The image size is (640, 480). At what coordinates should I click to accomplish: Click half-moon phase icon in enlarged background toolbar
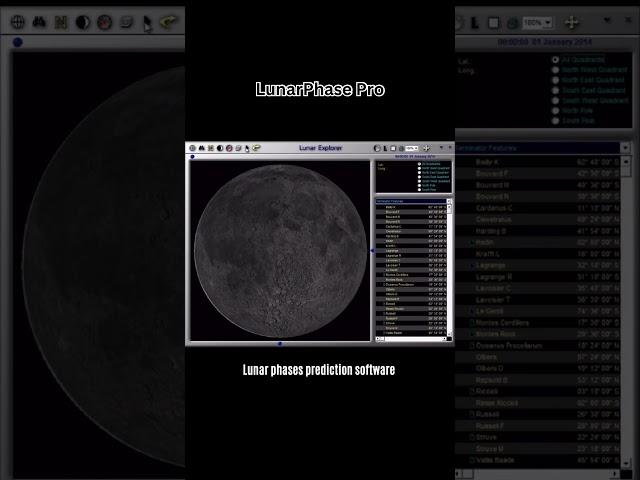click(x=83, y=22)
